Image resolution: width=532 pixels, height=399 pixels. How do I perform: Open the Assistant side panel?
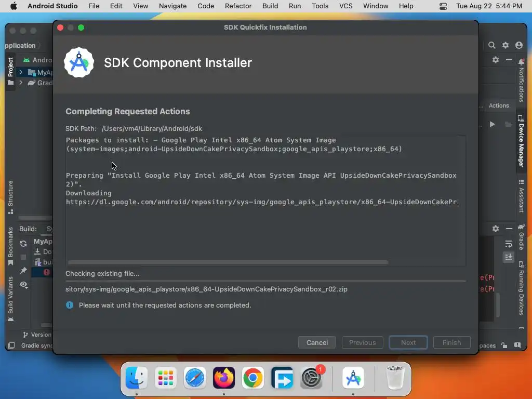pos(521,196)
